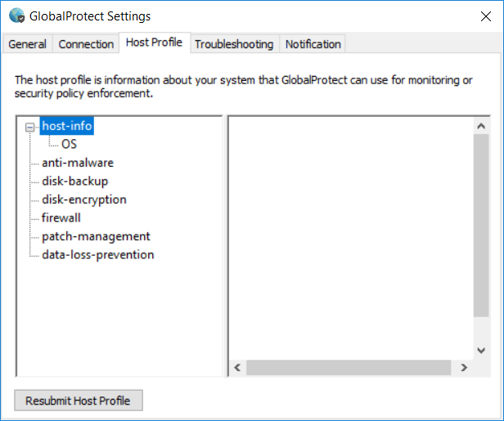This screenshot has width=504, height=421.
Task: Open the Notification tab
Action: (x=313, y=44)
